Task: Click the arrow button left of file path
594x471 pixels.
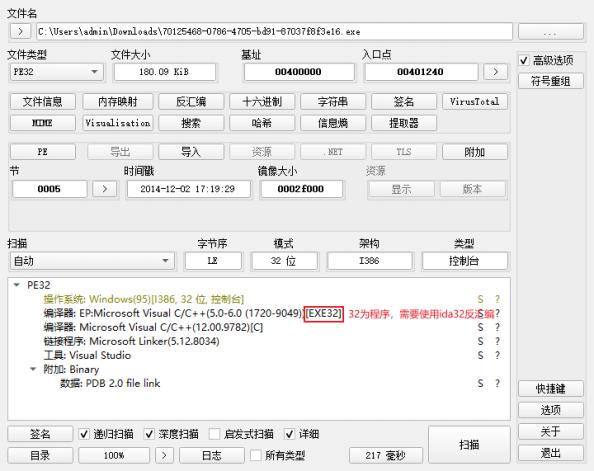Action: click(x=20, y=31)
